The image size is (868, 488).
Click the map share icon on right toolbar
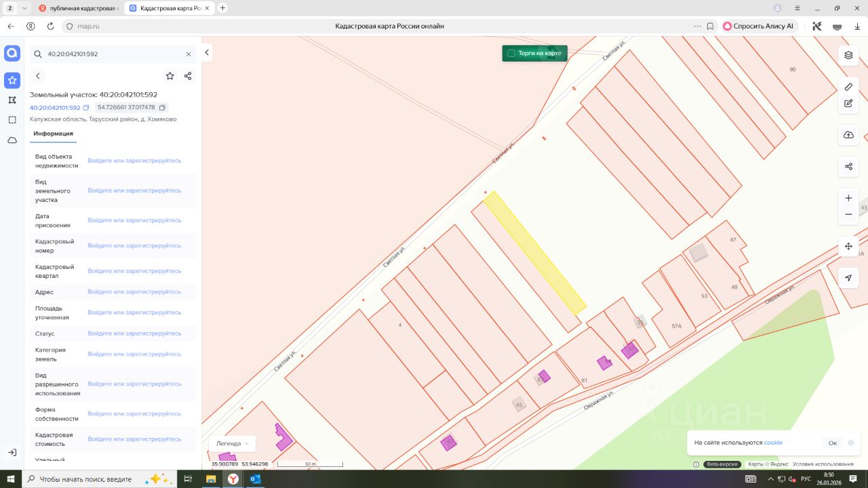pyautogui.click(x=848, y=166)
